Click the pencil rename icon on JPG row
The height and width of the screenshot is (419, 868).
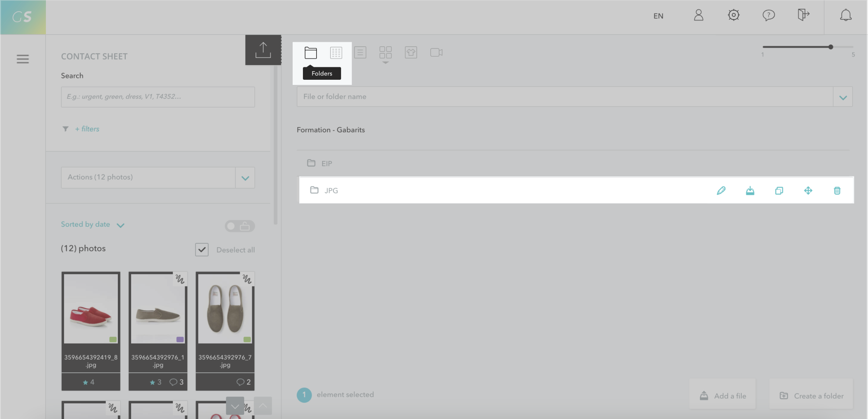(721, 190)
